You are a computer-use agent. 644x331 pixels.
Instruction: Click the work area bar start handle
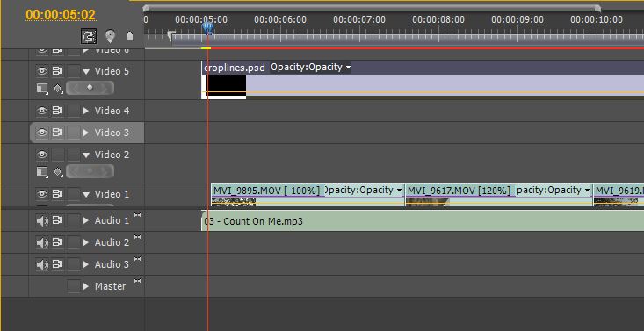click(x=171, y=36)
